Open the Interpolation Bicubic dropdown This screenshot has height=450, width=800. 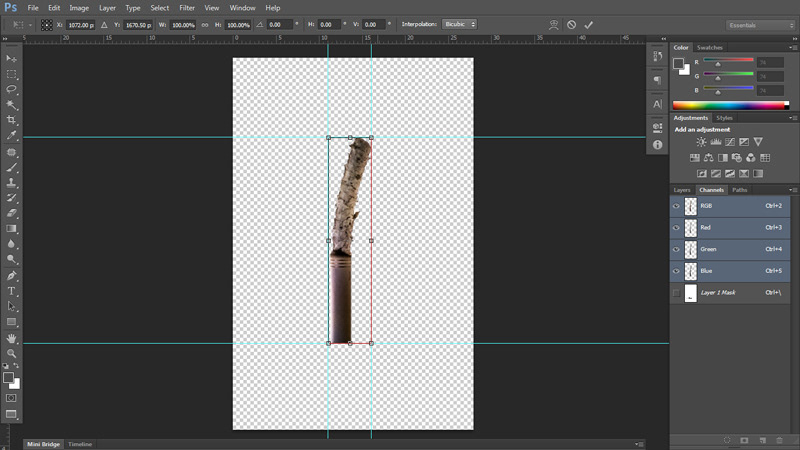pos(459,24)
